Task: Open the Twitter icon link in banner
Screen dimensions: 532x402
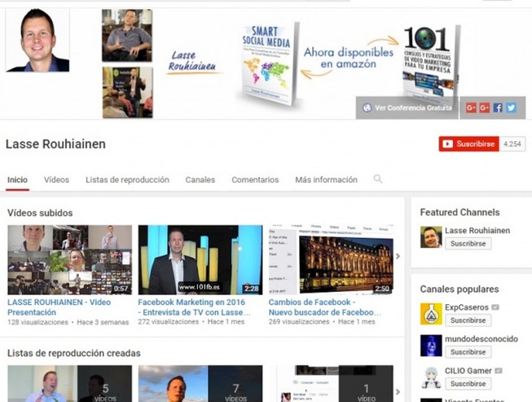Action: click(512, 108)
